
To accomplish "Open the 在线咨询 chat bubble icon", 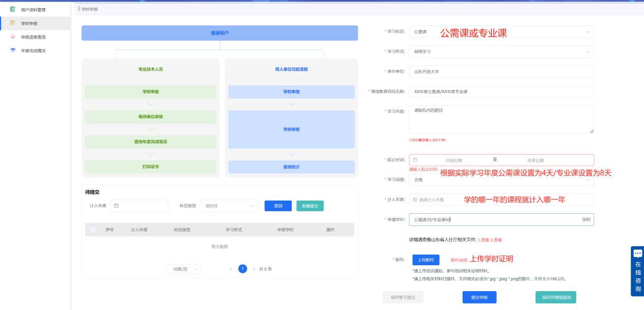I will click(x=637, y=252).
